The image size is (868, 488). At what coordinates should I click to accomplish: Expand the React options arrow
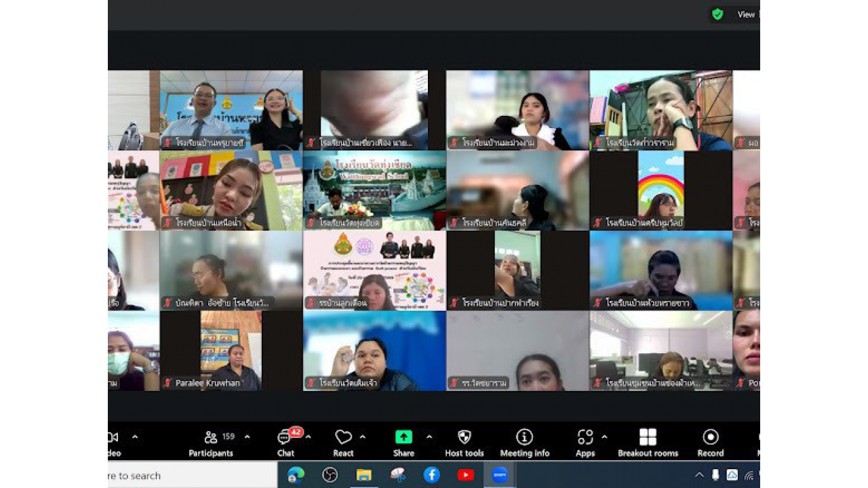click(363, 437)
